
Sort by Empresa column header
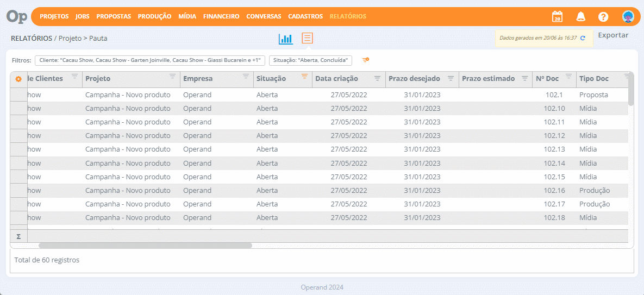[198, 79]
